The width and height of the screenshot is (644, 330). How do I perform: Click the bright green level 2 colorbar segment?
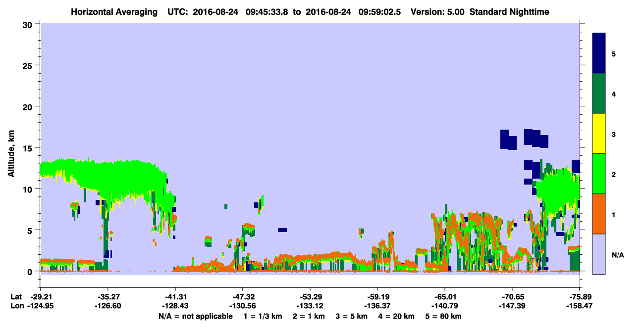(599, 174)
